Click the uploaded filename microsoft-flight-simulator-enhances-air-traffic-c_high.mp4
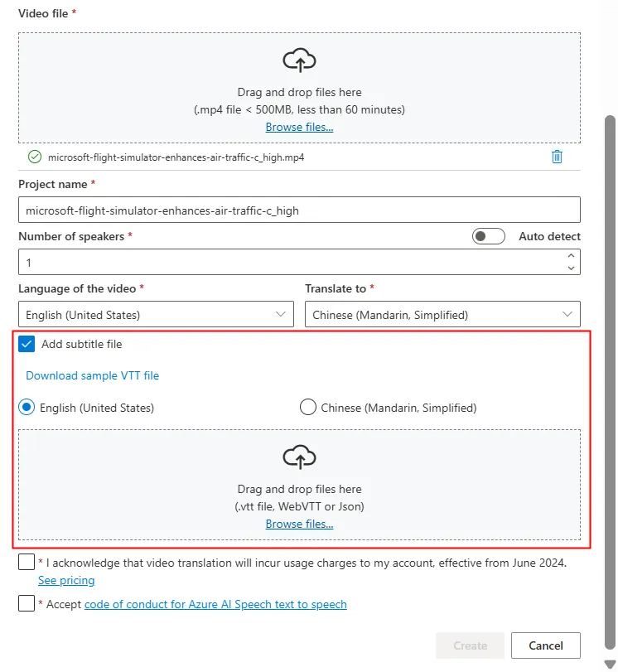618x672 pixels. click(x=176, y=157)
